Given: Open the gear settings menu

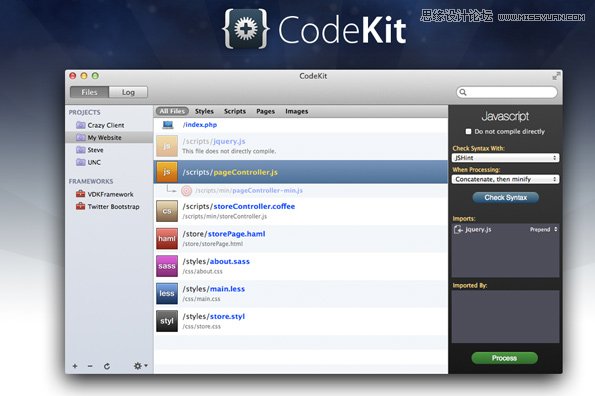Looking at the screenshot, I should tap(140, 366).
